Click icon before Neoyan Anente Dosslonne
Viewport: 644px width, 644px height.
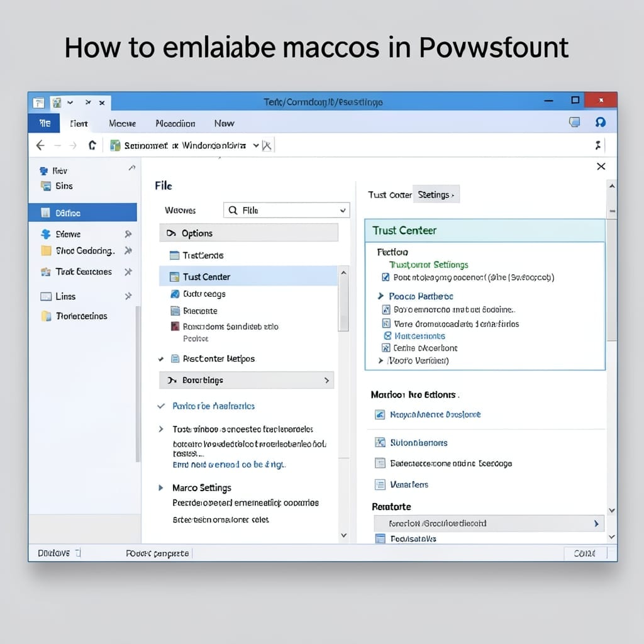pos(380,414)
